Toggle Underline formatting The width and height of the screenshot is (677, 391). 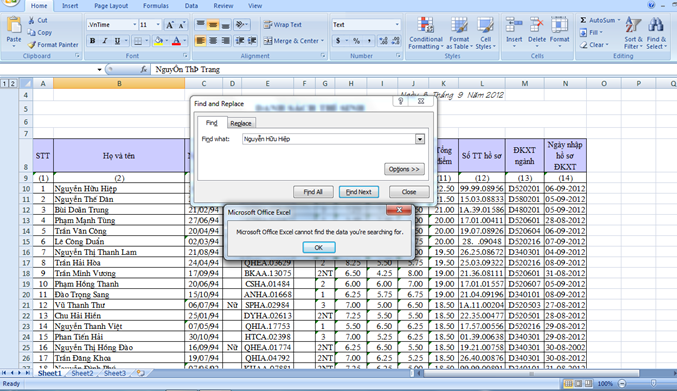point(117,41)
